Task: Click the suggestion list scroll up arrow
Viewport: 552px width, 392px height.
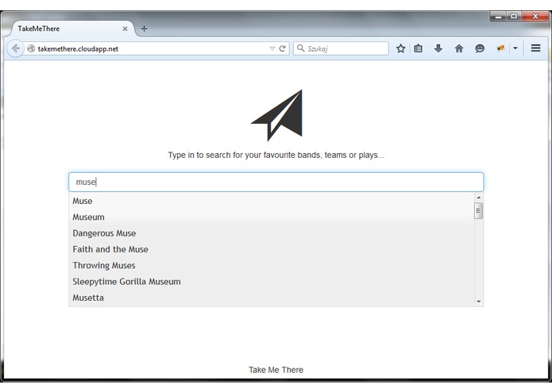Action: tap(478, 198)
